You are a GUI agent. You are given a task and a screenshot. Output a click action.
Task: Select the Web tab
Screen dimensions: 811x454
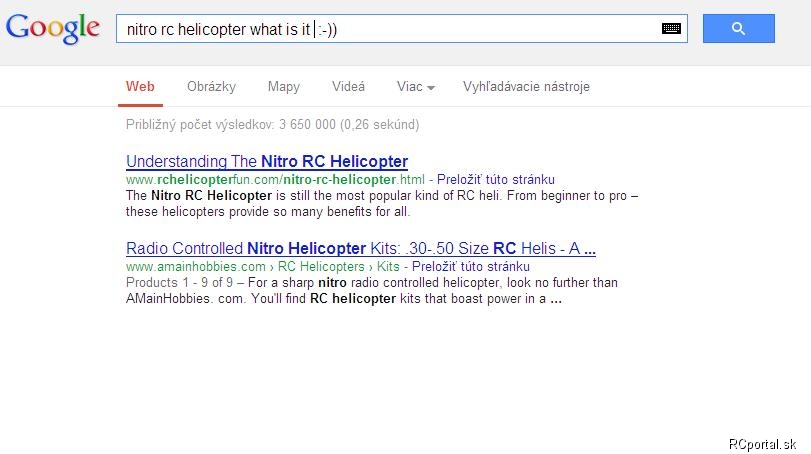coord(140,87)
